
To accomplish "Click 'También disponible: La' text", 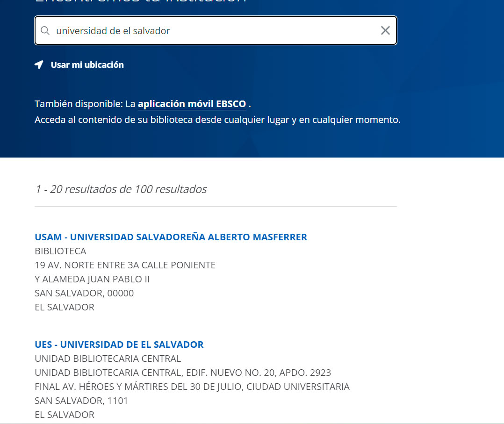I will click(x=85, y=104).
